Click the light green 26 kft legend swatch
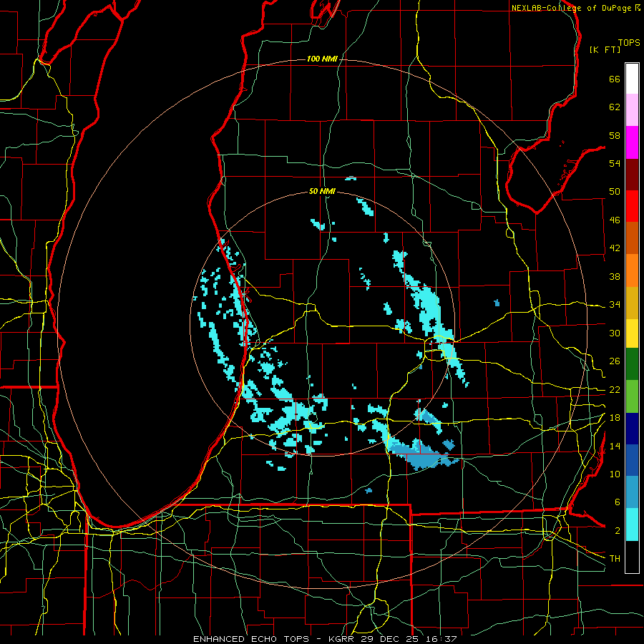 click(632, 396)
